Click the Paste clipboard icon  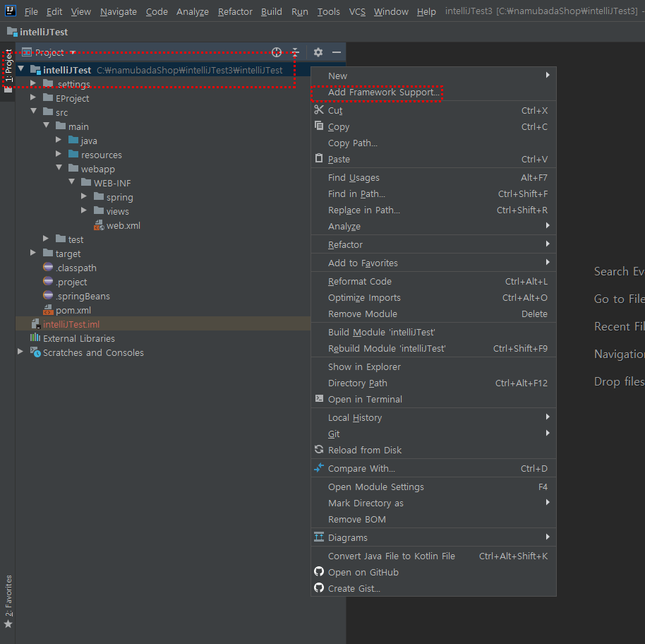click(319, 158)
